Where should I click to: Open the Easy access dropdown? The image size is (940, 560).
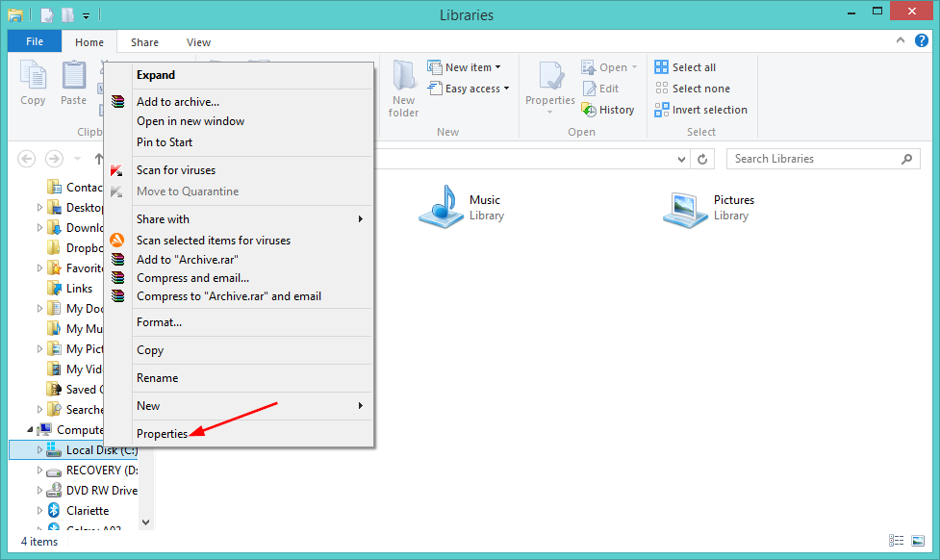469,89
